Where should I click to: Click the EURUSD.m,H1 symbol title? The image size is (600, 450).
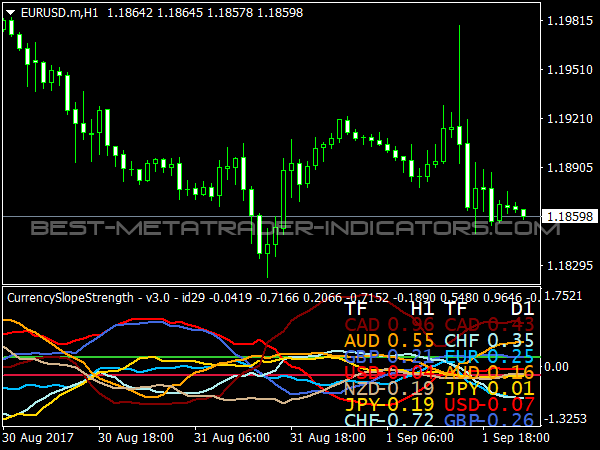pyautogui.click(x=60, y=13)
